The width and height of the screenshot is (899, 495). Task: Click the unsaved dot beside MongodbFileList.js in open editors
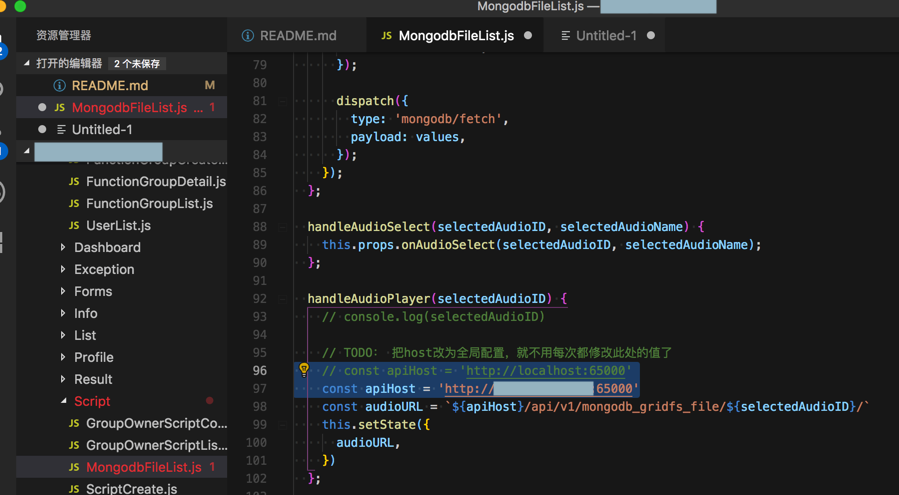pyautogui.click(x=42, y=107)
